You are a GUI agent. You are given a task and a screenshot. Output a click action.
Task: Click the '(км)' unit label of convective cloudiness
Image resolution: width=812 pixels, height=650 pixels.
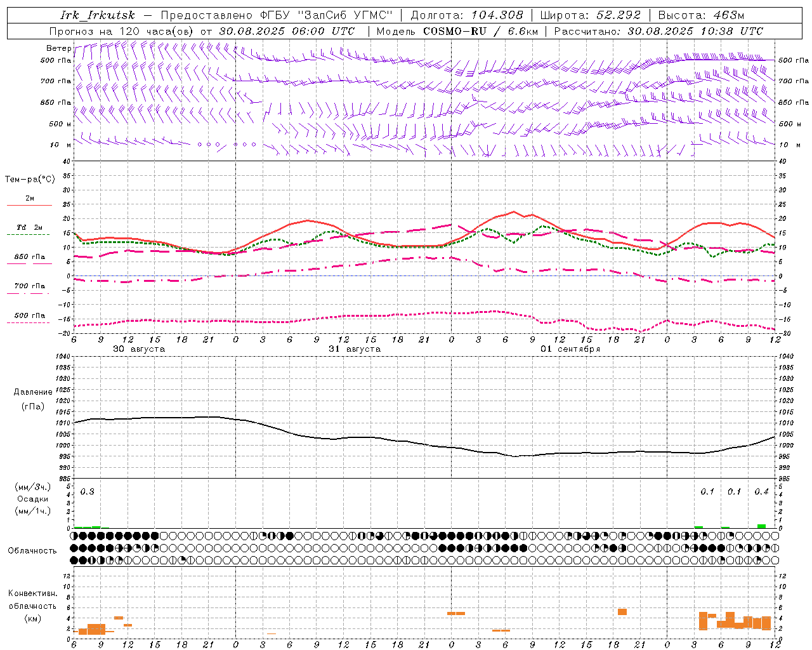point(32,618)
